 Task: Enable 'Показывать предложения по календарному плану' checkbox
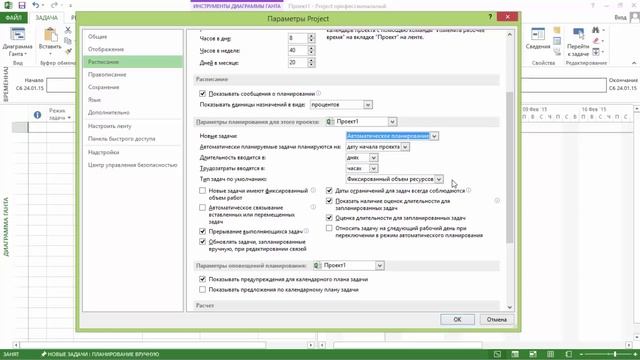(x=202, y=289)
